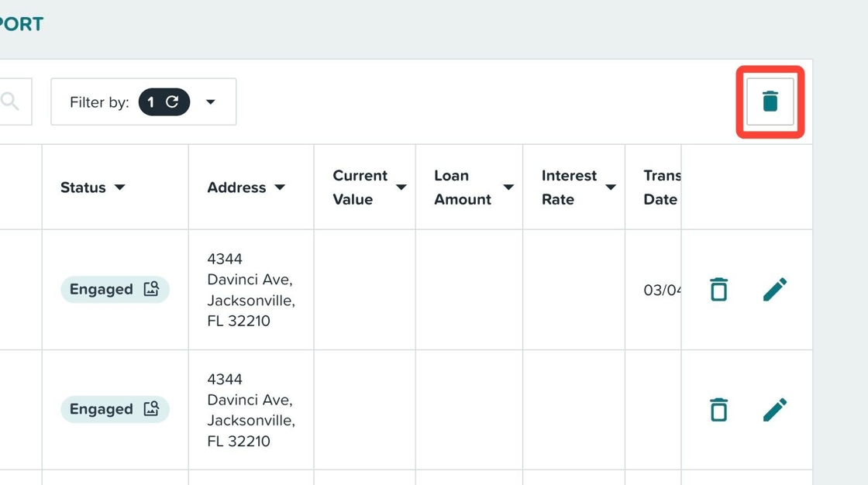The width and height of the screenshot is (868, 485).
Task: Open Current Value column sort arrow
Action: coord(401,187)
